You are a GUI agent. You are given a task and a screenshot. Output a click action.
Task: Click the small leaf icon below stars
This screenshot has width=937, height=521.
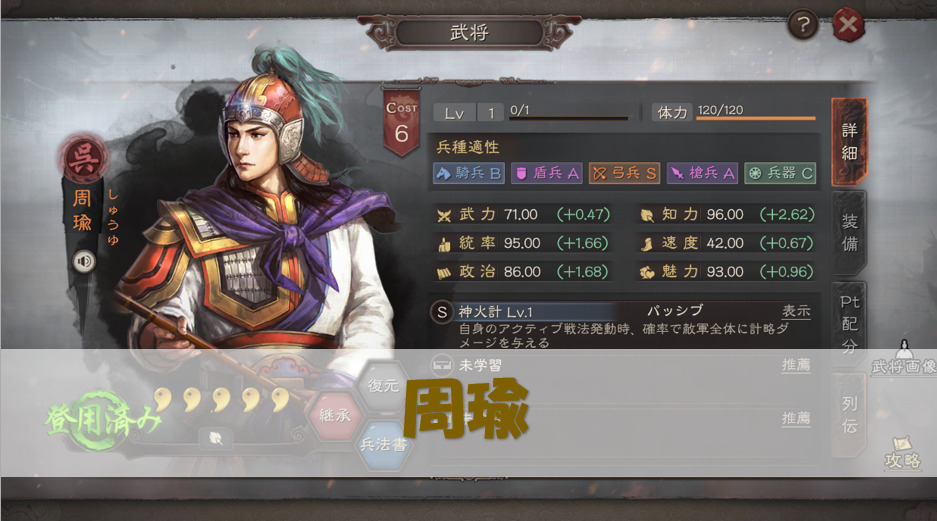click(x=216, y=439)
